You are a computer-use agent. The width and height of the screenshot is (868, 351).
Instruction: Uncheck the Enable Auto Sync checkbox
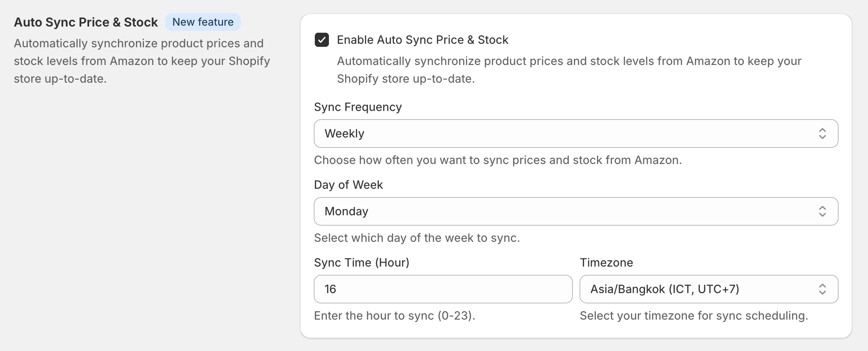coord(322,40)
